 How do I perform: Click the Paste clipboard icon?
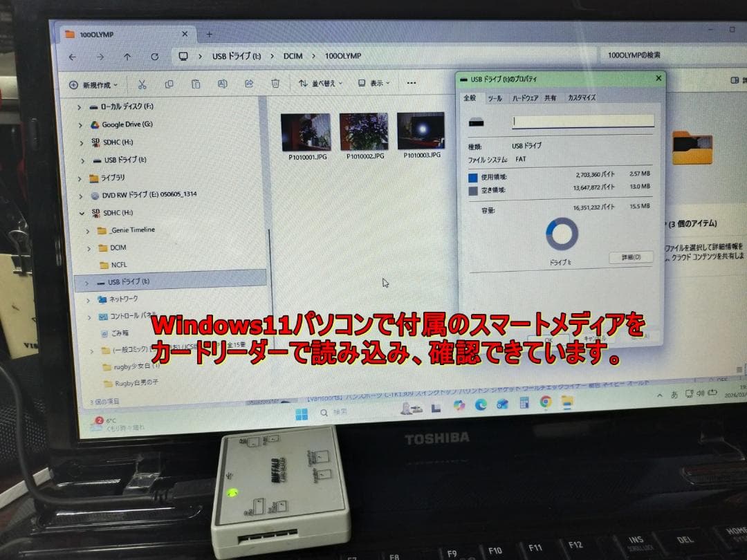point(196,84)
